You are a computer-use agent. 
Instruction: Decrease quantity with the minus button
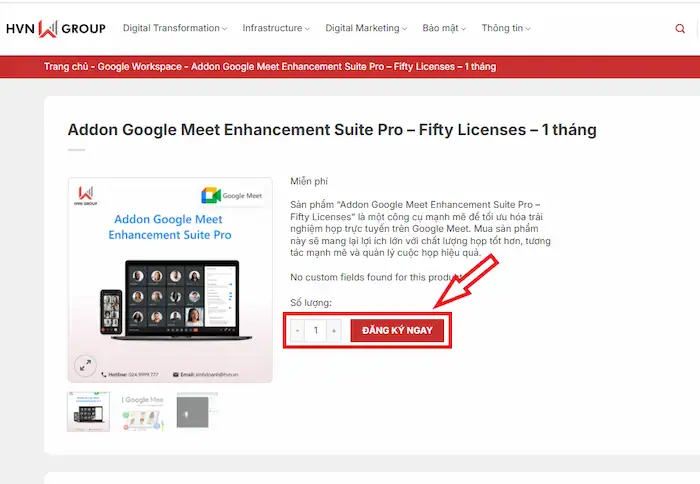[x=298, y=330]
